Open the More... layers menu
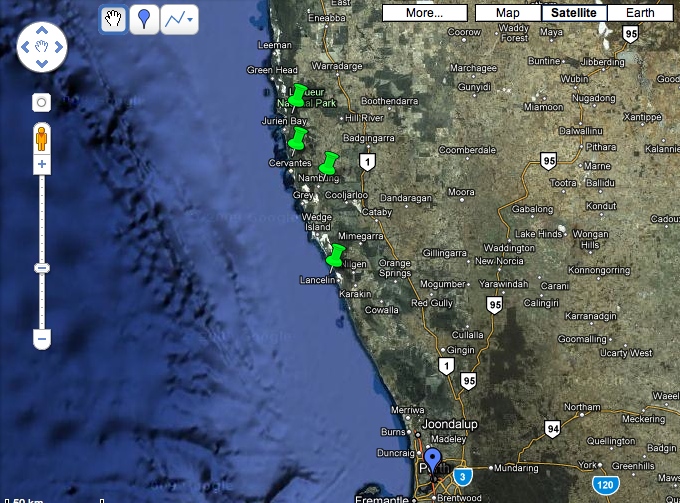 (x=425, y=13)
